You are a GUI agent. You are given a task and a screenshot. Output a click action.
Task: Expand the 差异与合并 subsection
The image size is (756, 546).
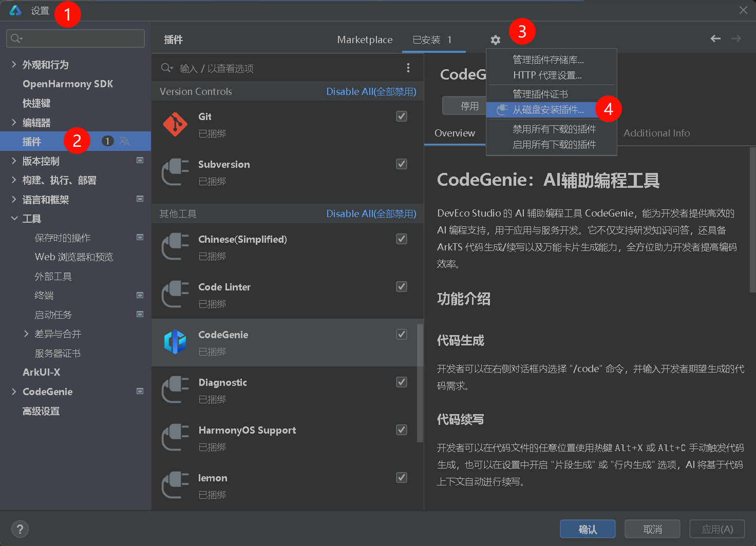tap(26, 334)
